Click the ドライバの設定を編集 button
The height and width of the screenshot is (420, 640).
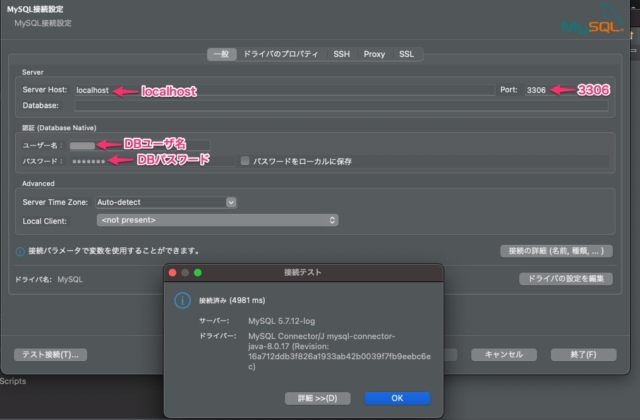(x=566, y=279)
